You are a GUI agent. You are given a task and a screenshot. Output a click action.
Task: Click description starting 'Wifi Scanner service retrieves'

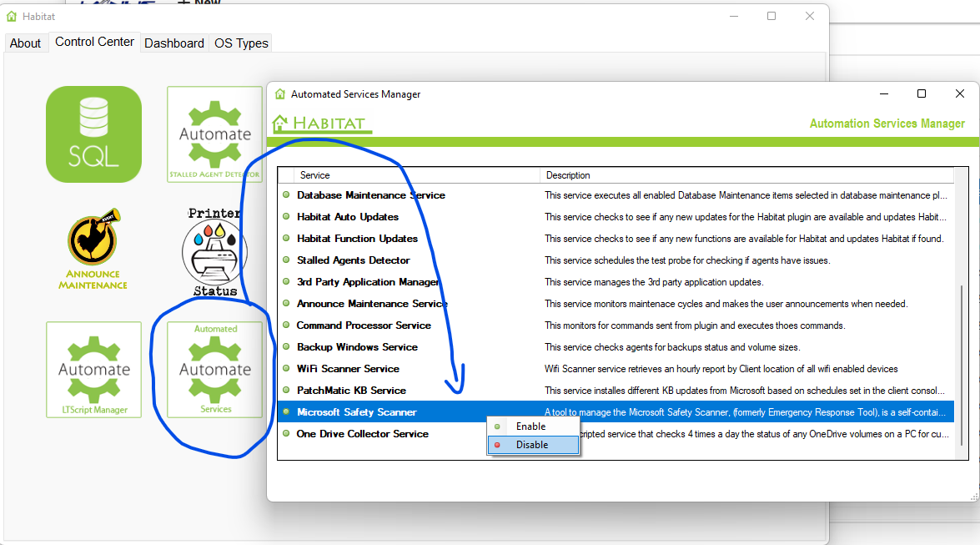tap(721, 369)
